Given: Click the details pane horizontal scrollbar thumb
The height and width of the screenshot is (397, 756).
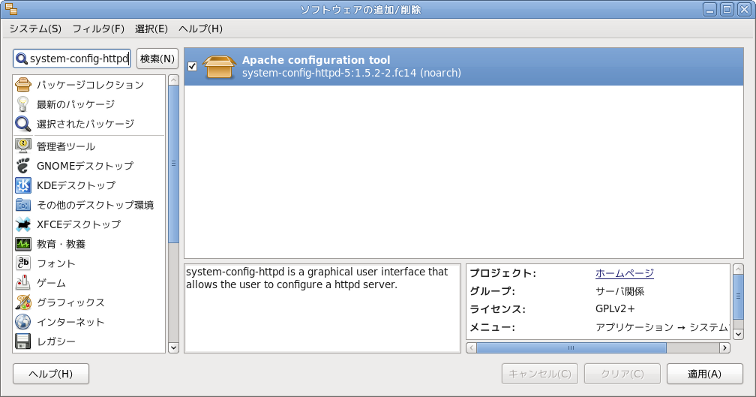Looking at the screenshot, I should [x=571, y=348].
